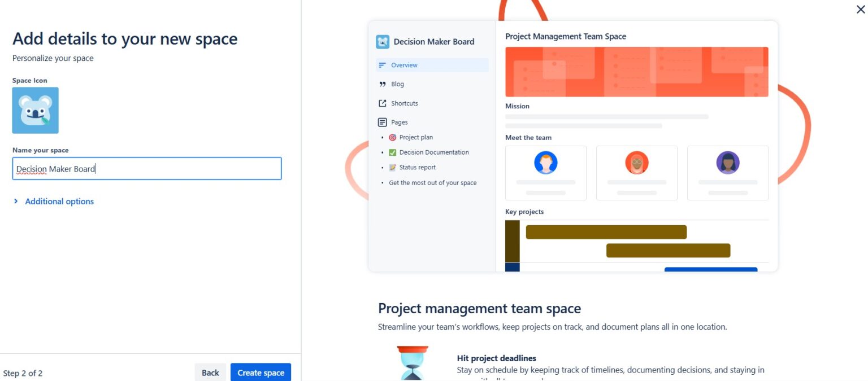Click the Pages icon in preview

click(383, 122)
